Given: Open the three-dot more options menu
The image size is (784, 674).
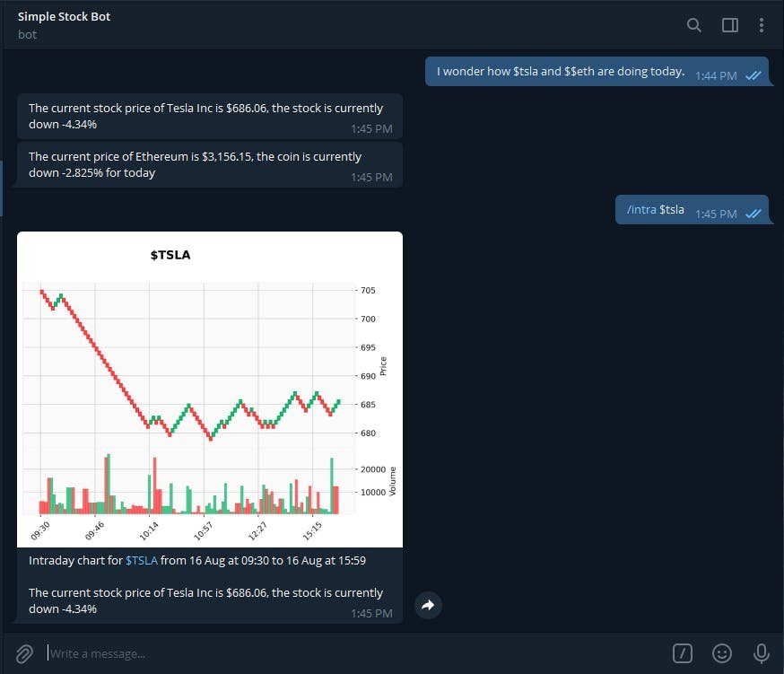Looking at the screenshot, I should pyautogui.click(x=761, y=25).
